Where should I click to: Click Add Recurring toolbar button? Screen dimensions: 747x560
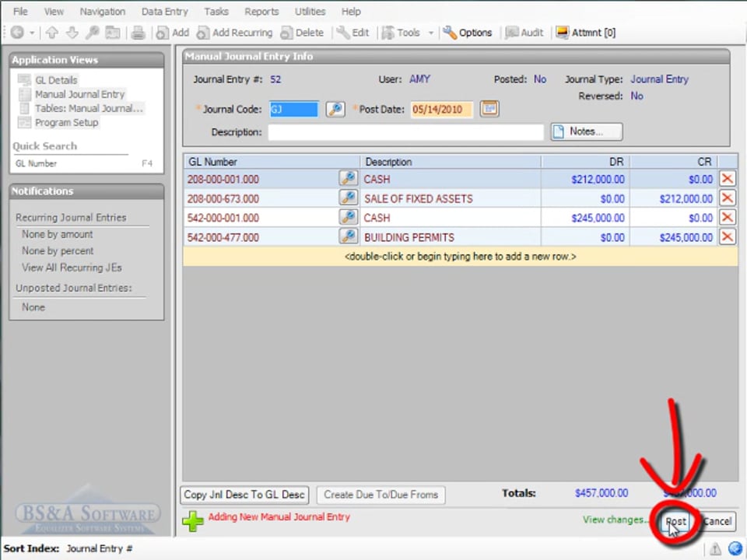point(235,33)
